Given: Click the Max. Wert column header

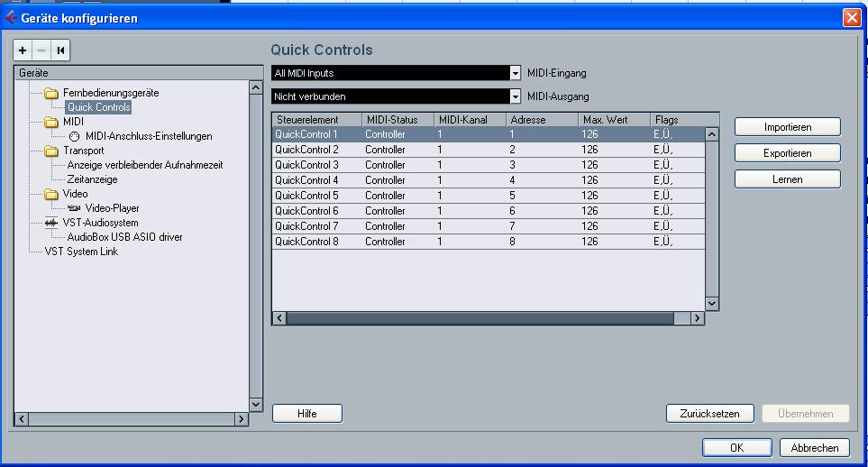Looking at the screenshot, I should pyautogui.click(x=613, y=120).
